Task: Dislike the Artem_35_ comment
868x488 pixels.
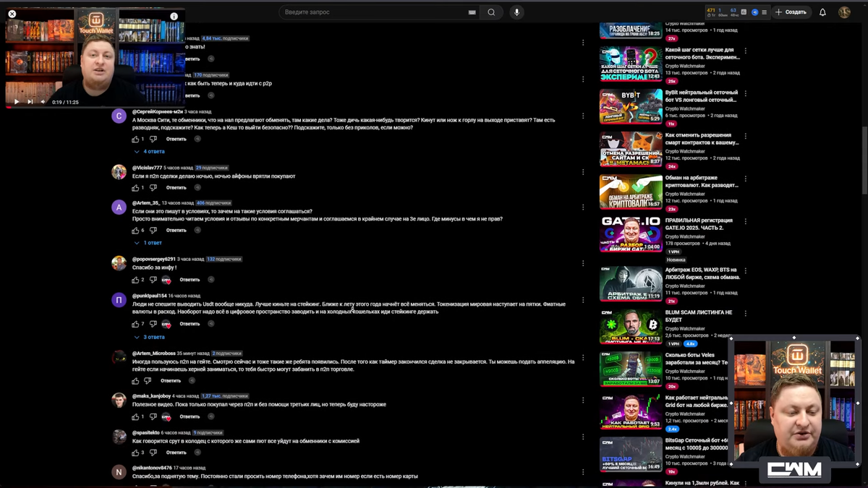Action: point(154,231)
